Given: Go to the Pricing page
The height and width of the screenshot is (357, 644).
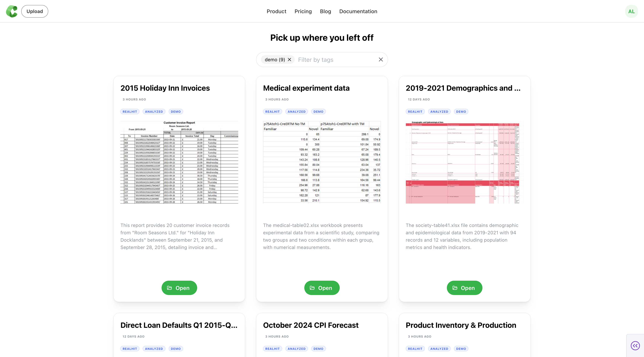Looking at the screenshot, I should click(303, 11).
